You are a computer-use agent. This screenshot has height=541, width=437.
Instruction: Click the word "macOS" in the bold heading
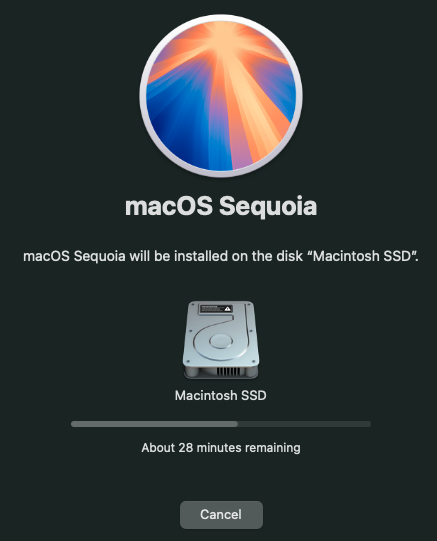168,206
